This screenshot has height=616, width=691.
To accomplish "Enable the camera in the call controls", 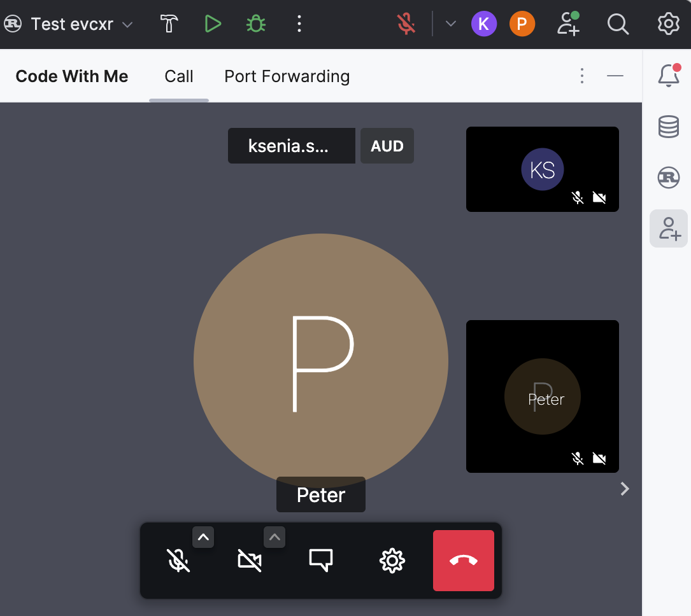I will 250,561.
